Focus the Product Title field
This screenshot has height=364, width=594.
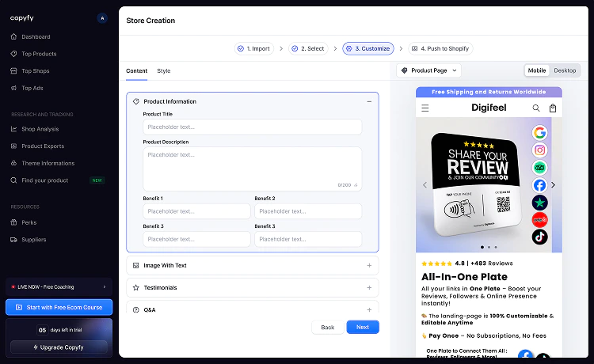pos(253,127)
